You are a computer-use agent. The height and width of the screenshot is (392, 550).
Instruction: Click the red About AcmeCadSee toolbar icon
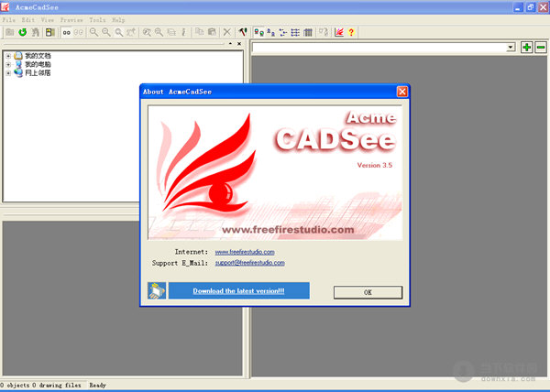click(339, 33)
